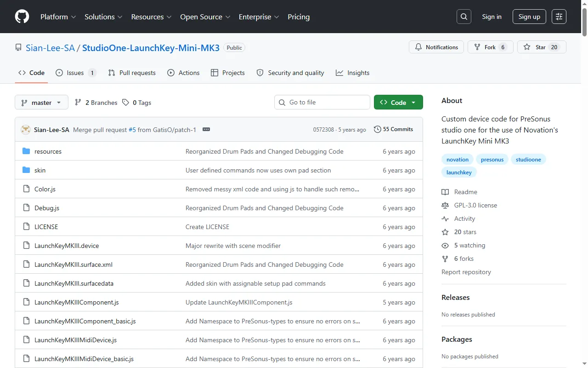588x368 pixels.
Task: Open the GPL-3.0 license link
Action: (469, 205)
